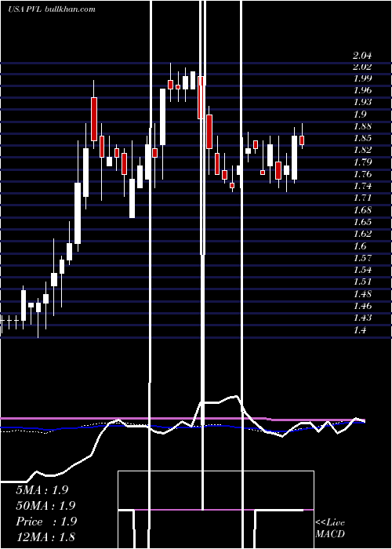
Task: Click the 1.82 price axis label
Action: [x=362, y=151]
